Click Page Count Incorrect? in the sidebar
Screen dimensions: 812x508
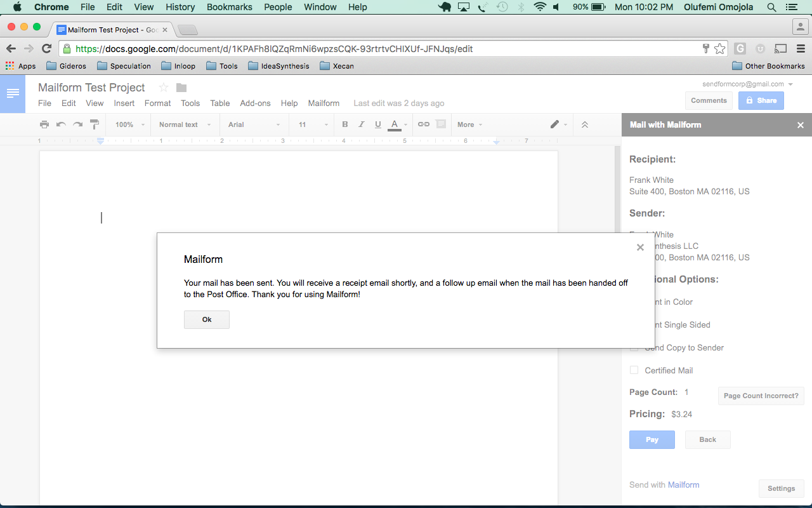(x=761, y=396)
